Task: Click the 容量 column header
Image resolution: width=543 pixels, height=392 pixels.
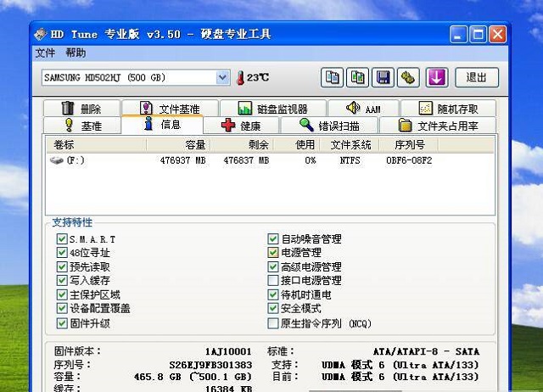Action: 178,145
